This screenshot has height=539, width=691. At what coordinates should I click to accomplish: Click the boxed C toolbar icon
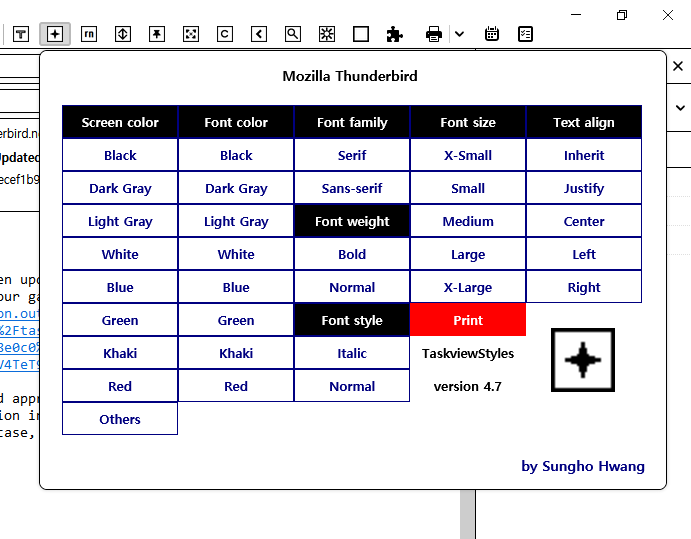point(225,34)
